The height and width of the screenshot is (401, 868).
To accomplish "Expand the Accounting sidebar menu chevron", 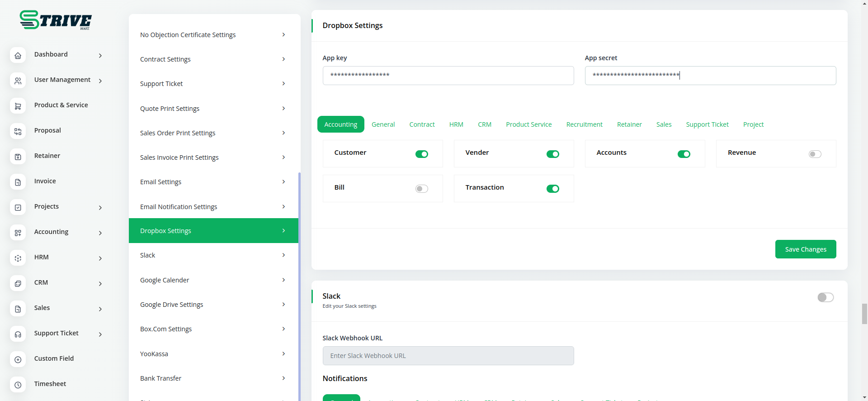I will pos(100,233).
